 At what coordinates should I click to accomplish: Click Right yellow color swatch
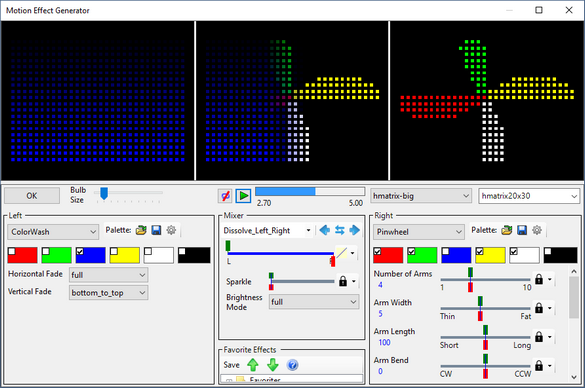[490, 255]
